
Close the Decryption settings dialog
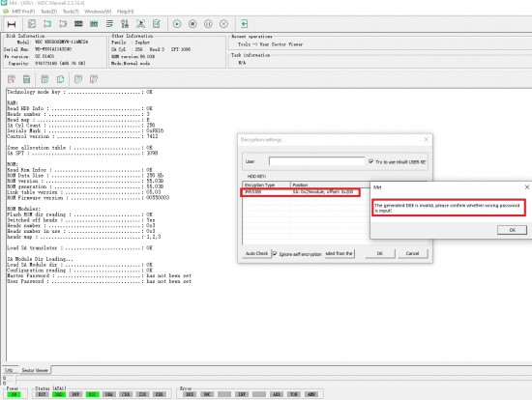click(427, 139)
